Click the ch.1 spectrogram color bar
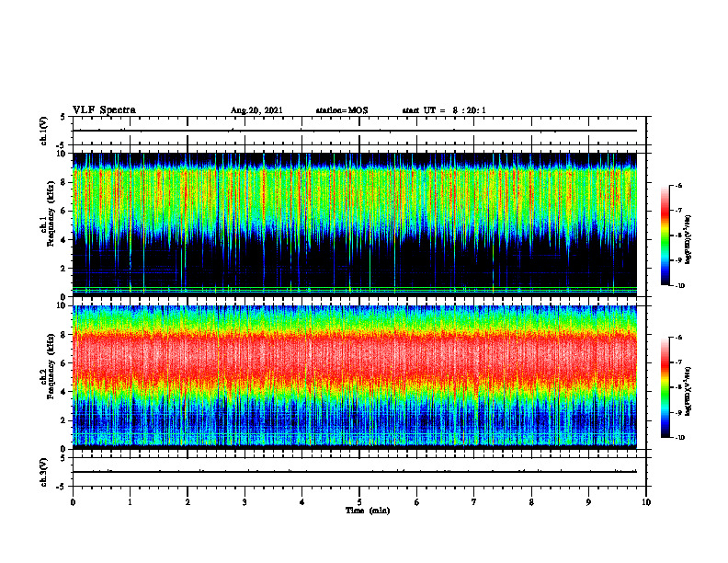728x563 pixels. [x=665, y=236]
